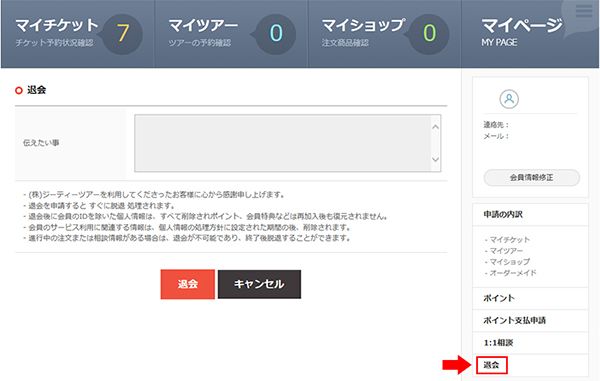600x381 pixels.
Task: Open the マイチケット tab
Action: [78, 34]
